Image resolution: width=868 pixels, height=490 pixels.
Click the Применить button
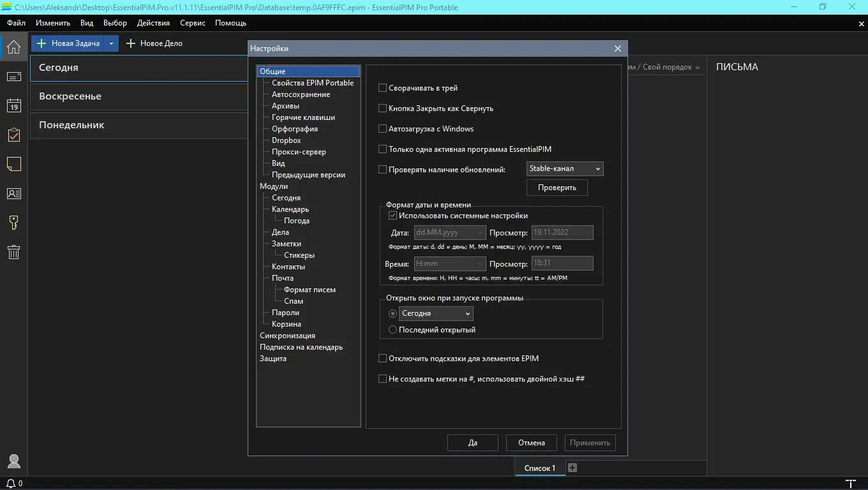590,443
